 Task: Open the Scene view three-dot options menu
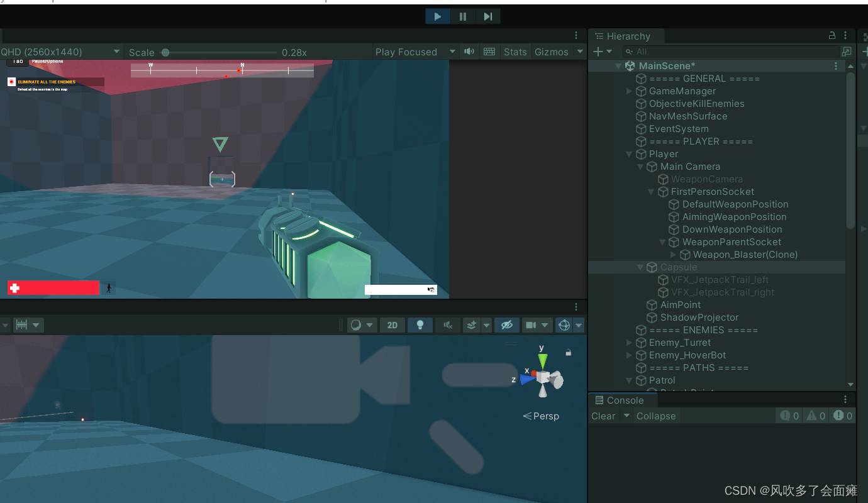pos(576,307)
